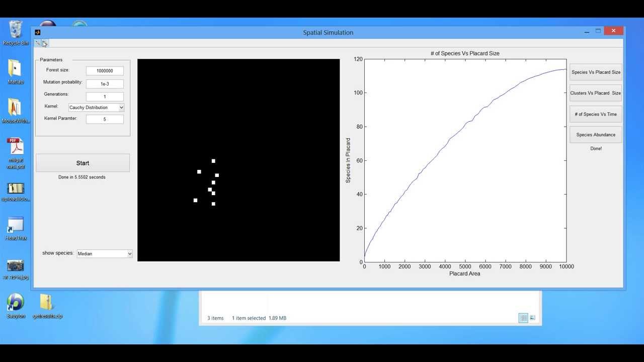Click '1 item selected 1.89 MB' in Explorer

(x=259, y=318)
